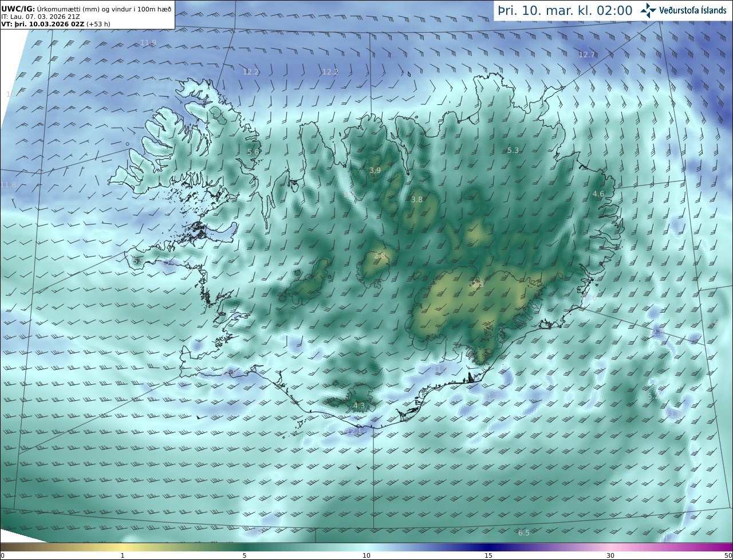Click the 4.3 value on the map
The image size is (733, 560).
point(359,405)
